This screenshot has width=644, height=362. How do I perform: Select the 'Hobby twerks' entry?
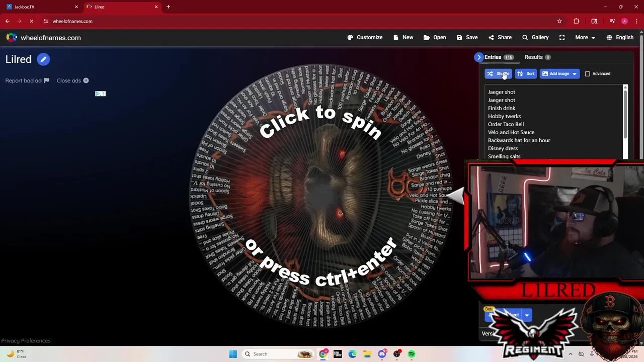[x=504, y=116]
